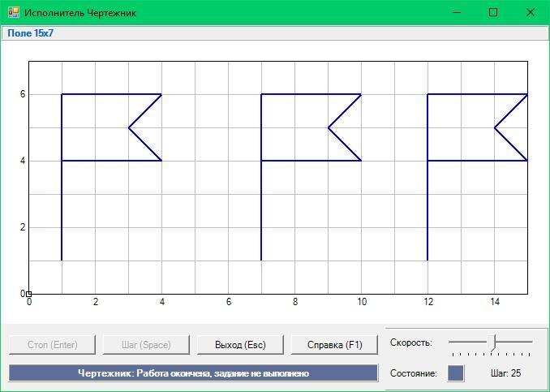Click x-axis label 14
This screenshot has height=392, width=550.
click(x=495, y=302)
